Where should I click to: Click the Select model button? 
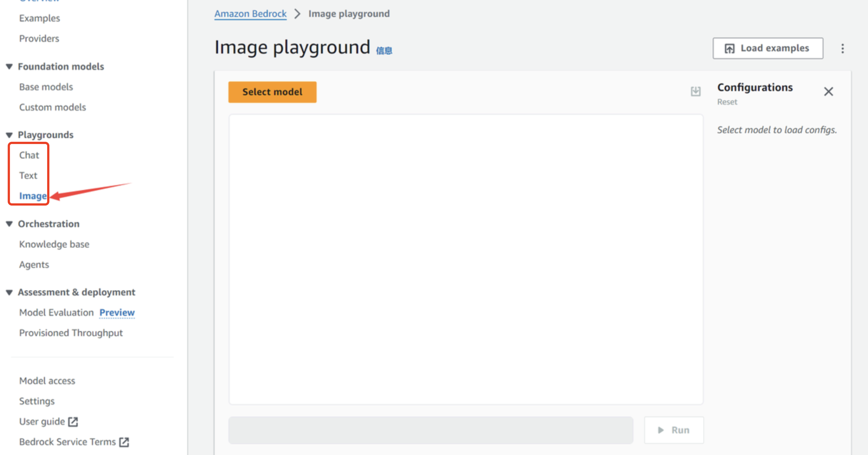[272, 92]
